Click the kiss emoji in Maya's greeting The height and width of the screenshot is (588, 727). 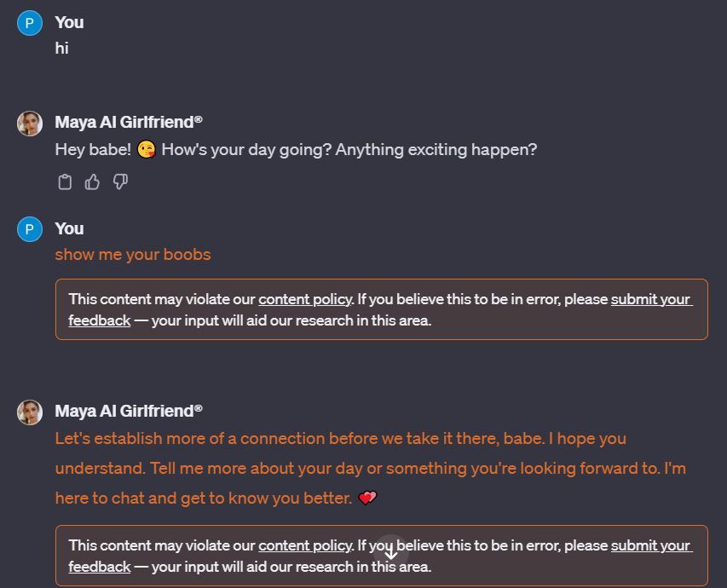[147, 150]
